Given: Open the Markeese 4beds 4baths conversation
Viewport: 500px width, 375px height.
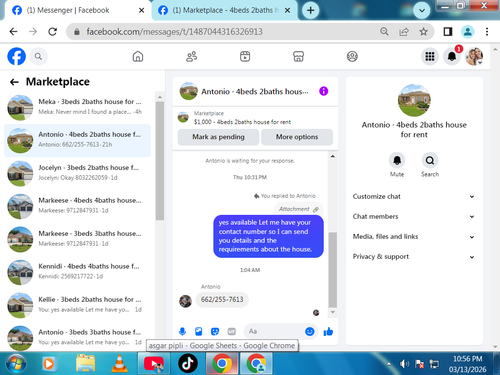Looking at the screenshot, I should coord(77,206).
